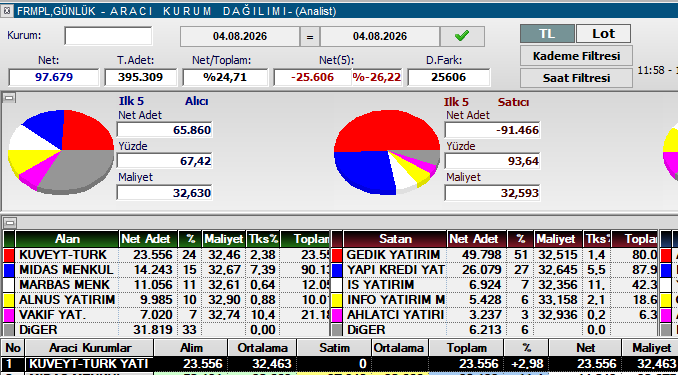Sort bottom table by Alim header
Viewport: 678px width, 375px height.
tap(191, 348)
